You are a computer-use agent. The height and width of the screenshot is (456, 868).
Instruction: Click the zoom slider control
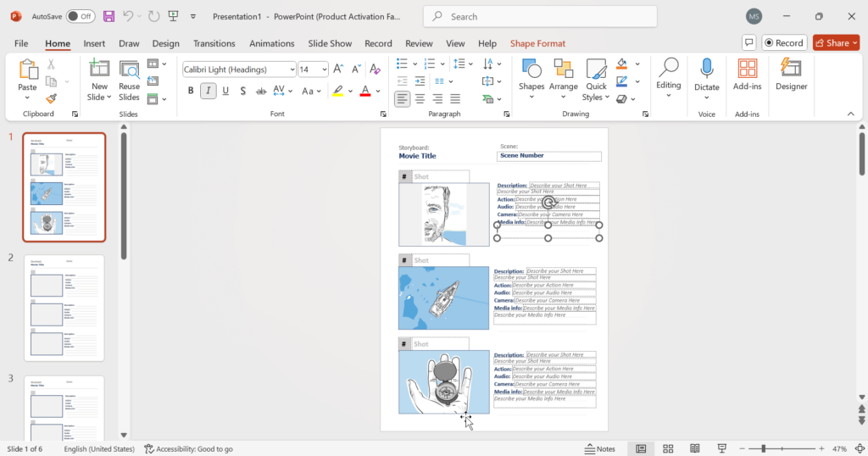pos(764,448)
